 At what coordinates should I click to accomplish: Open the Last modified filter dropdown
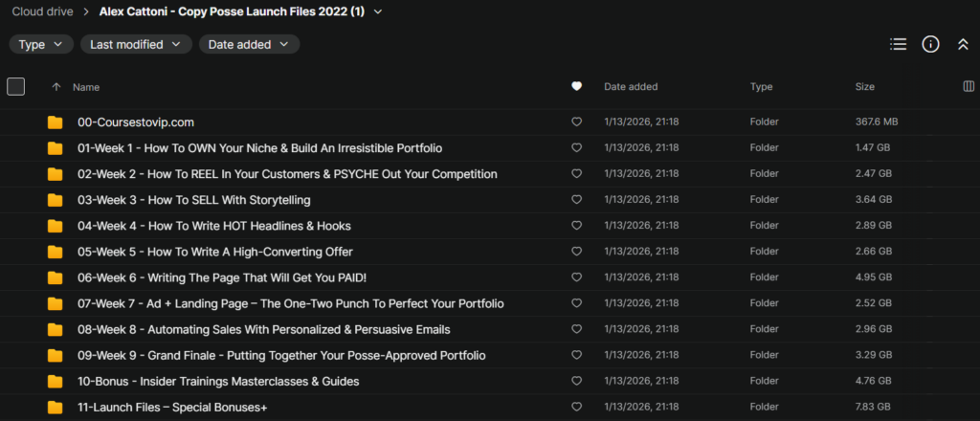click(x=136, y=44)
